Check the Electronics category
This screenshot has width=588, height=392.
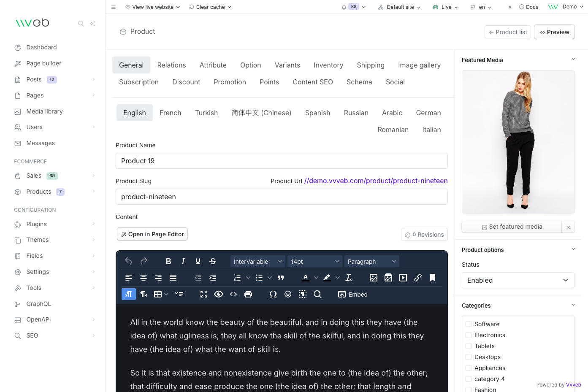point(469,335)
